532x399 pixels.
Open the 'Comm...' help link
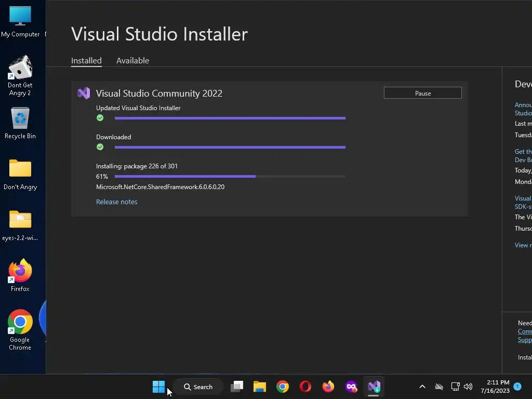pyautogui.click(x=525, y=331)
